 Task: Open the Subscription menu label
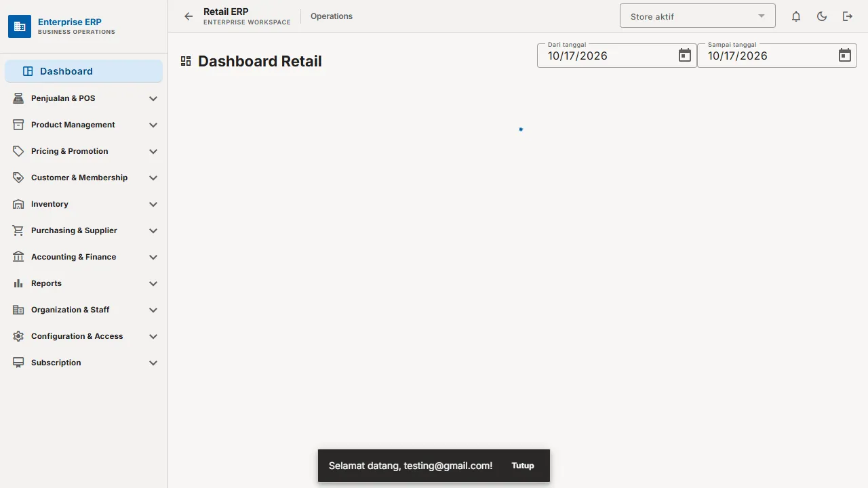tap(56, 363)
